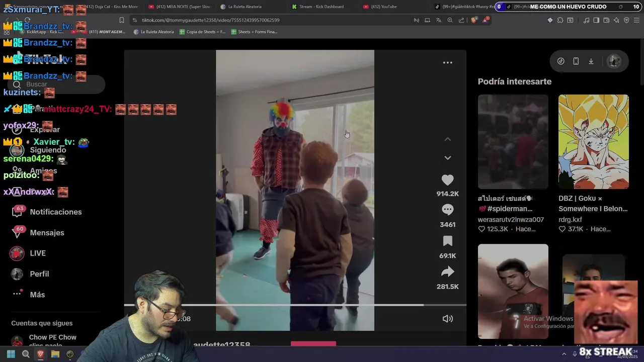Screen dimensions: 644x362
Task: Open the translate page icon in address bar
Action: point(438,20)
